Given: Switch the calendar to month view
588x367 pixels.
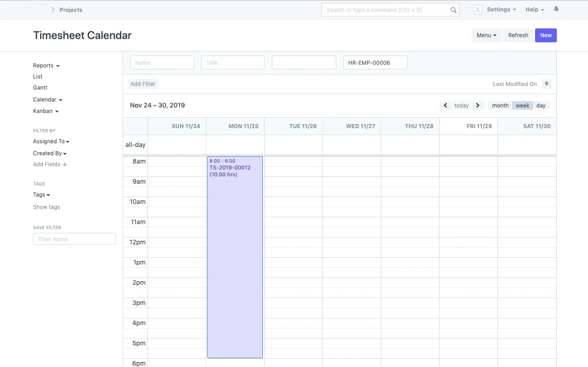Looking at the screenshot, I should pyautogui.click(x=500, y=105).
